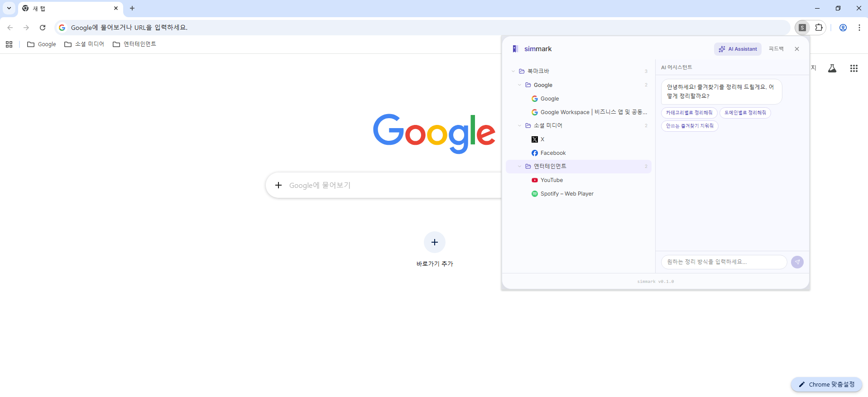Open the 피드백 feedback link
868x397 pixels.
click(x=776, y=49)
